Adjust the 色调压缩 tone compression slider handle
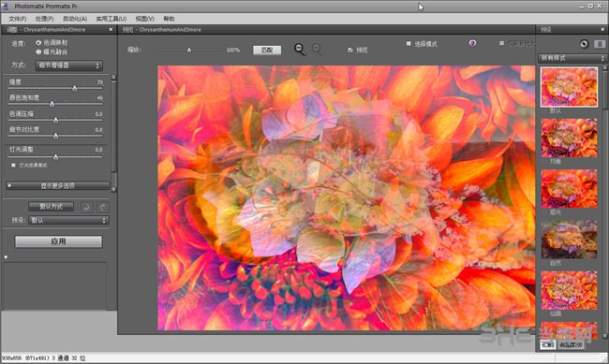 coord(55,121)
